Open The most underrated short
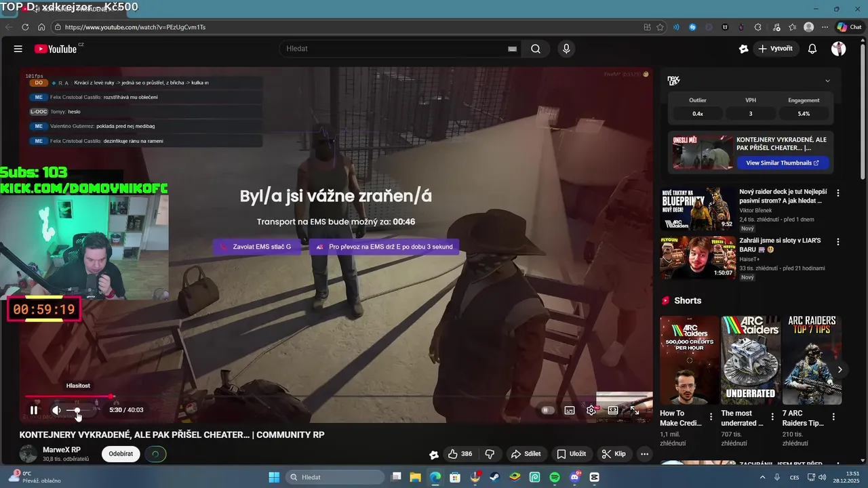868x488 pixels. [x=751, y=360]
